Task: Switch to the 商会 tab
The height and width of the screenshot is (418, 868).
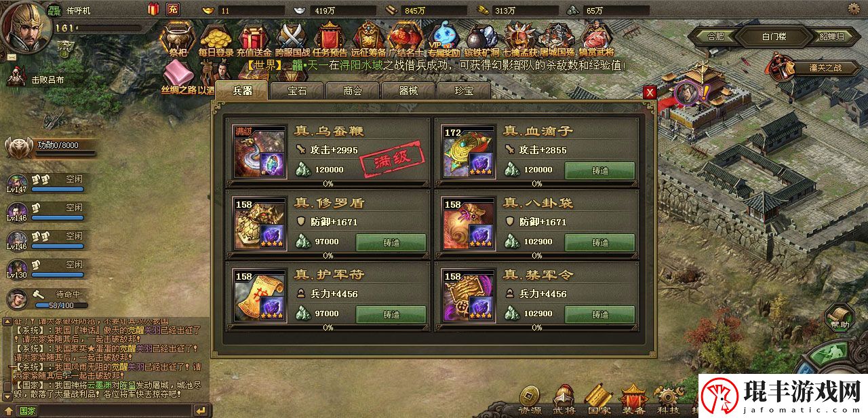Action: click(353, 90)
